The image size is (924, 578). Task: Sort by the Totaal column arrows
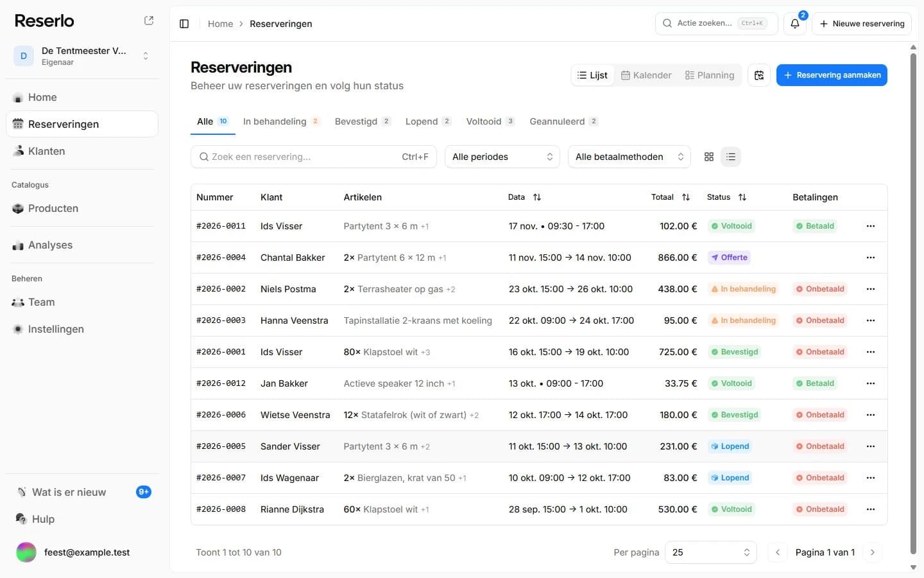pyautogui.click(x=686, y=197)
